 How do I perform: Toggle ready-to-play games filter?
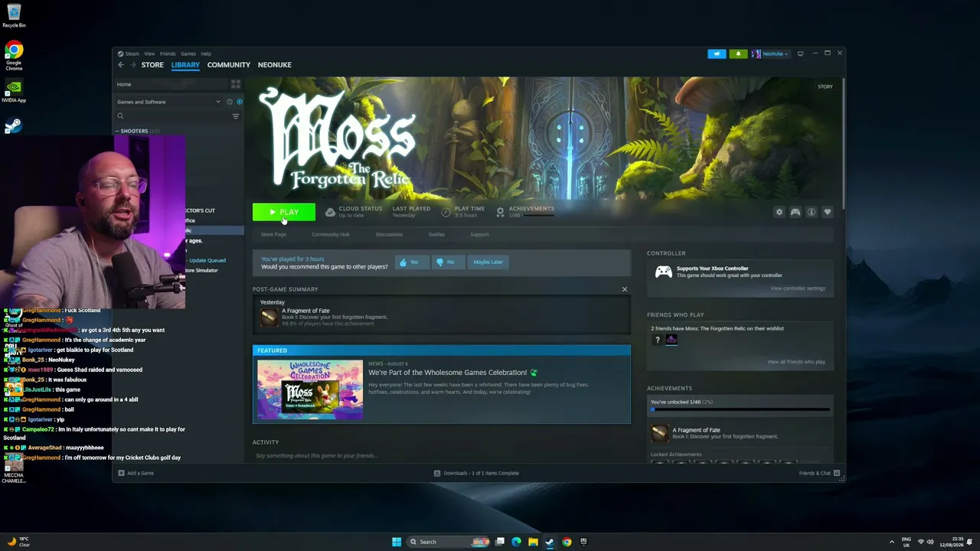coord(239,102)
